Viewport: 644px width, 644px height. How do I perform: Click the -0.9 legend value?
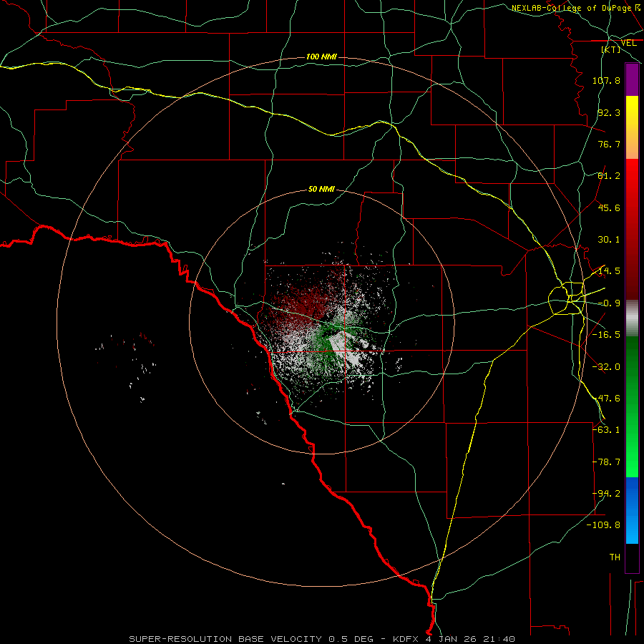point(609,303)
